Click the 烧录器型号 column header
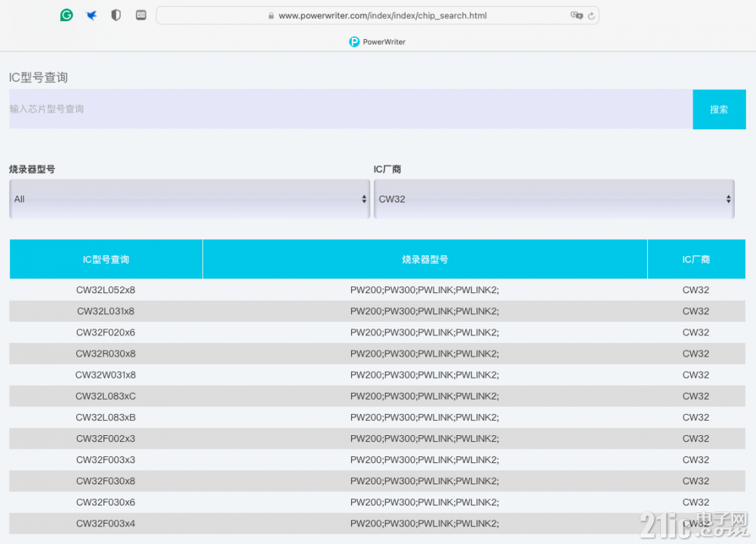 424,259
